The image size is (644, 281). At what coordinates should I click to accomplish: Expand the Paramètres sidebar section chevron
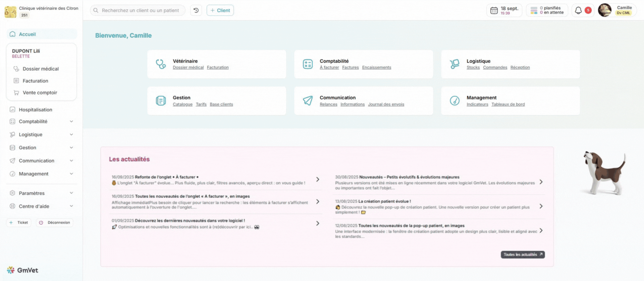tap(71, 193)
